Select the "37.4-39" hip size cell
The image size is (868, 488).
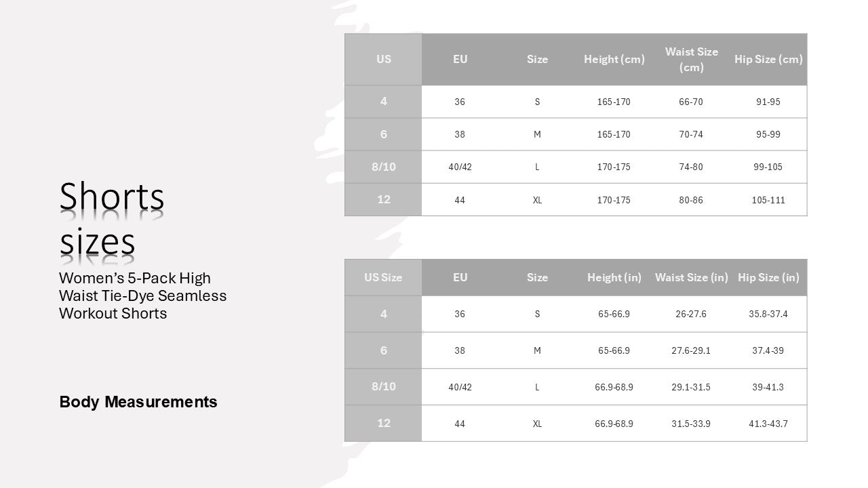pyautogui.click(x=768, y=350)
